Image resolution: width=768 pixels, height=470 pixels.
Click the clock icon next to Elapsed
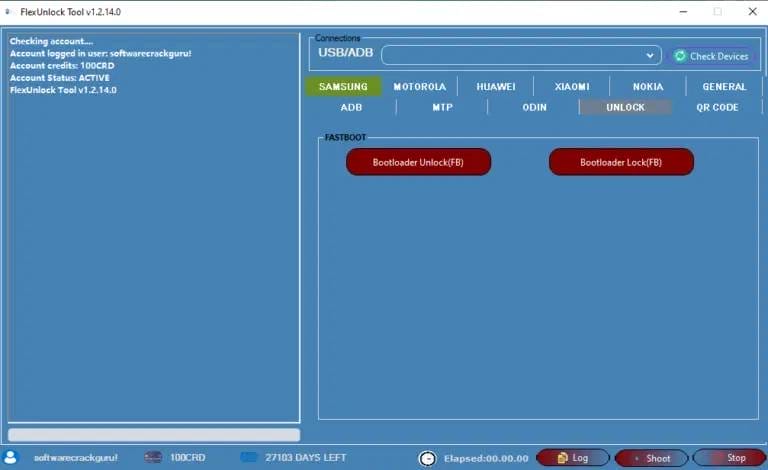click(x=428, y=458)
